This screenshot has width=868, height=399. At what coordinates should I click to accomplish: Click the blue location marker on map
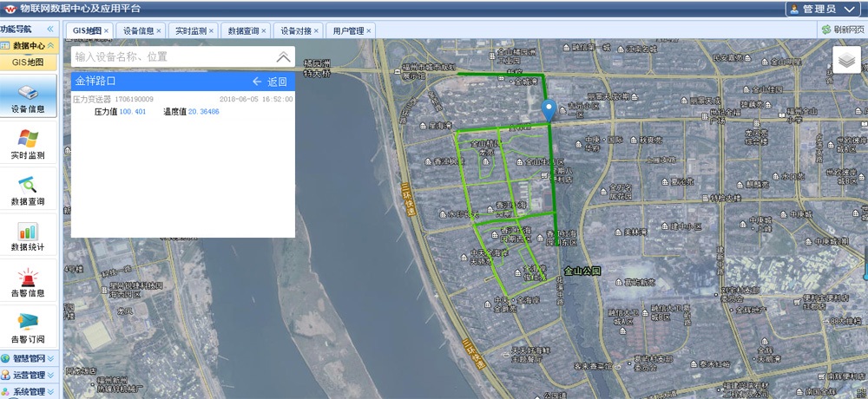(x=549, y=110)
